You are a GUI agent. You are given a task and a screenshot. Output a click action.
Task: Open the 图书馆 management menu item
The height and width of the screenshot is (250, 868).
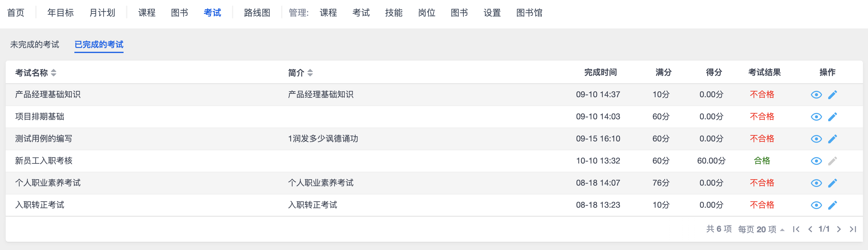tap(529, 13)
